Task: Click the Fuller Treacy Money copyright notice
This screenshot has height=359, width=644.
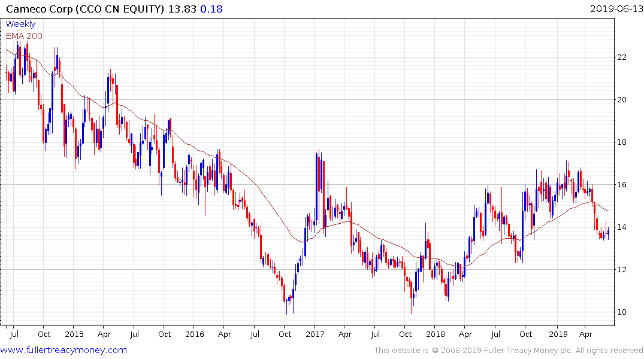Action: (x=509, y=351)
